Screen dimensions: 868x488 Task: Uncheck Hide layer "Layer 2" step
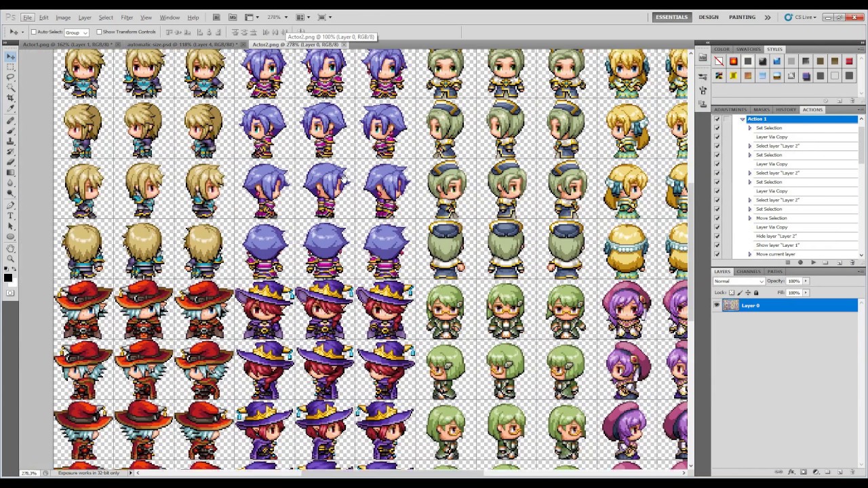coord(717,236)
